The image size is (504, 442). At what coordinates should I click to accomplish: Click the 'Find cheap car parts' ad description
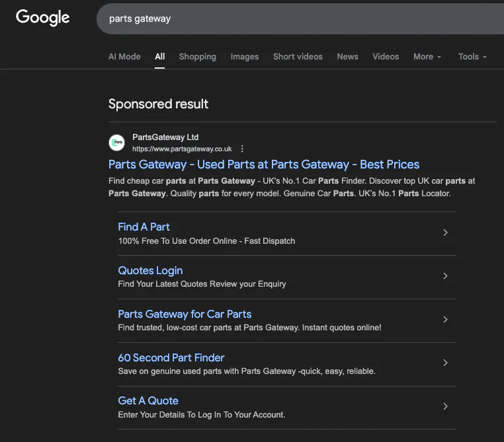(292, 187)
